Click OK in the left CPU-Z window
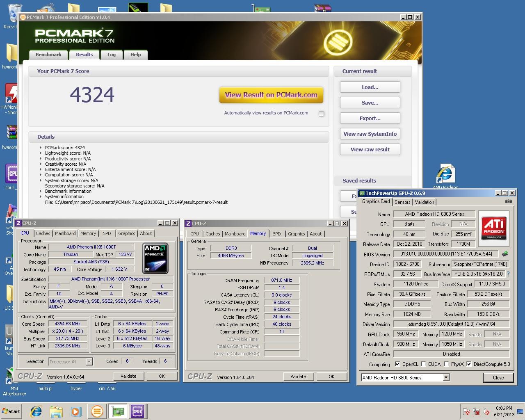Screen dimensions: 525x420 click(x=162, y=376)
